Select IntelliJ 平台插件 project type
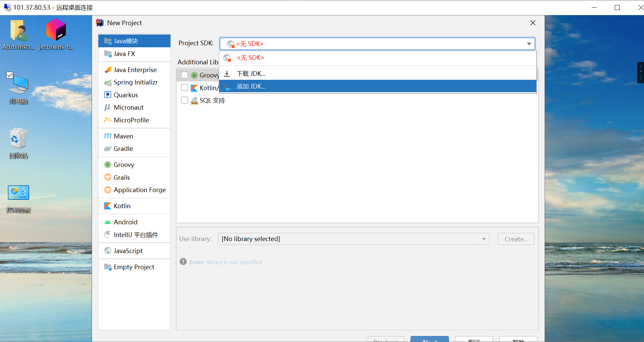The height and width of the screenshot is (342, 644). click(x=134, y=235)
